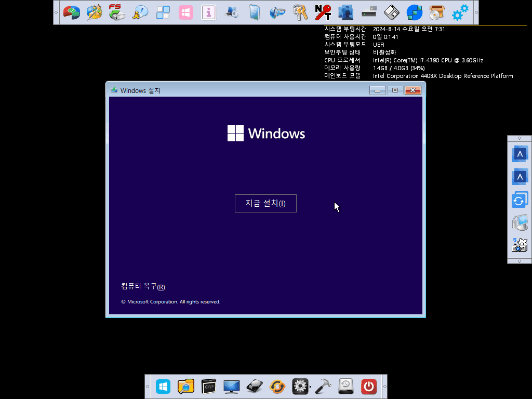
Task: Click the 'UEFI' boot mode value
Action: click(379, 45)
